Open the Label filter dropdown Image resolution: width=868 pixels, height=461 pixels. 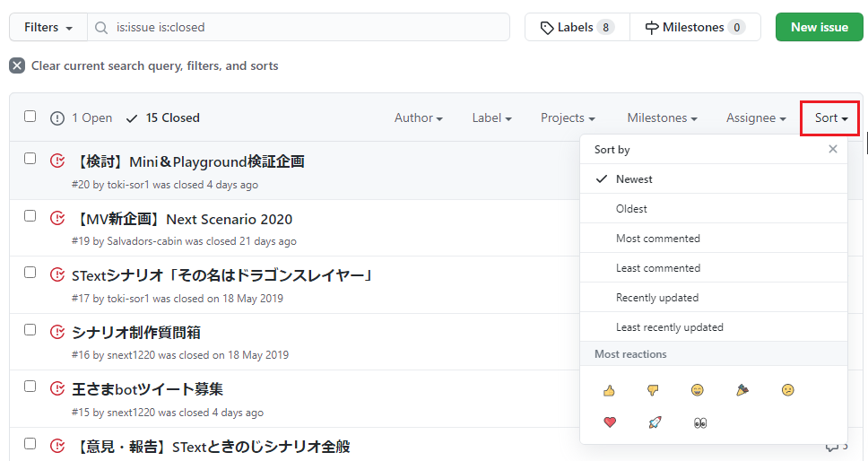[491, 117]
